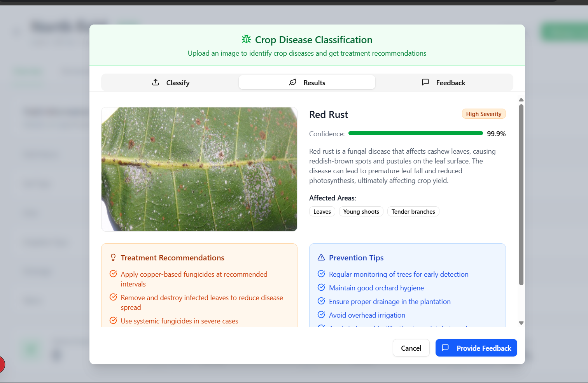Click the lightbulb icon in Treatment Recommendations

113,257
